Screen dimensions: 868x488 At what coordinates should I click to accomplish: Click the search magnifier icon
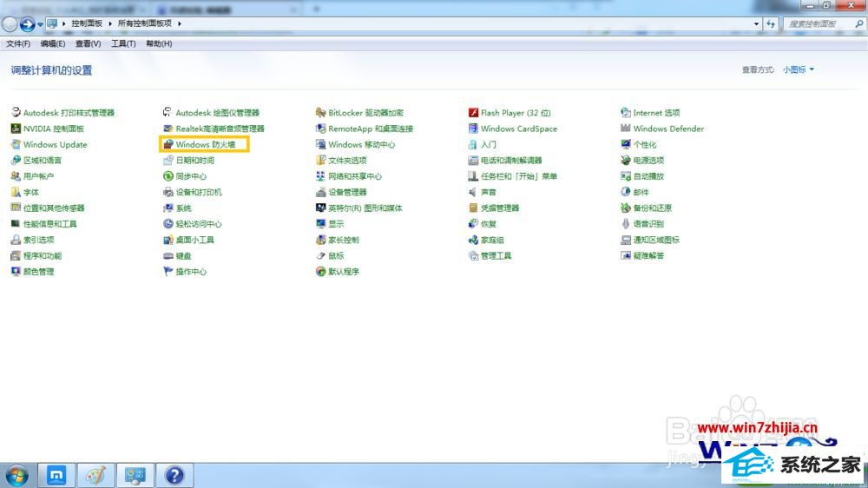pyautogui.click(x=858, y=23)
